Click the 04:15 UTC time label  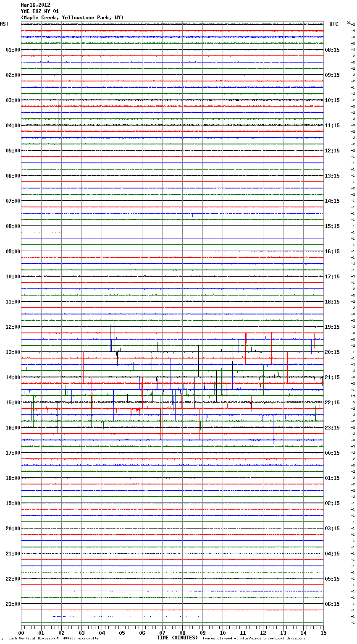(x=332, y=554)
